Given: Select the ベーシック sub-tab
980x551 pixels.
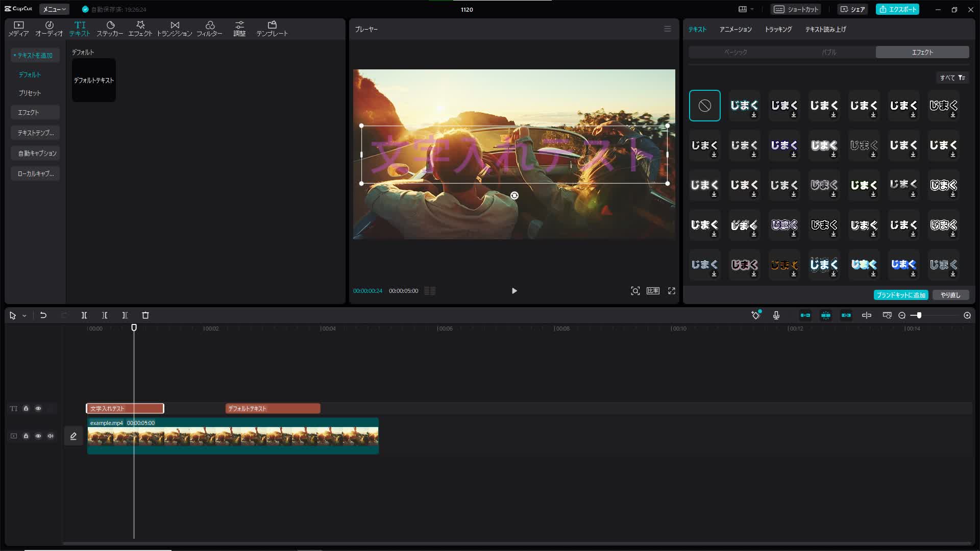Looking at the screenshot, I should (x=736, y=52).
